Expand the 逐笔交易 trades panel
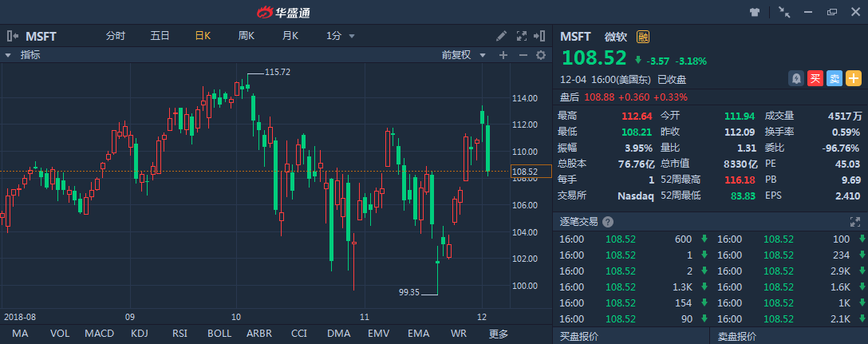 coord(855,222)
